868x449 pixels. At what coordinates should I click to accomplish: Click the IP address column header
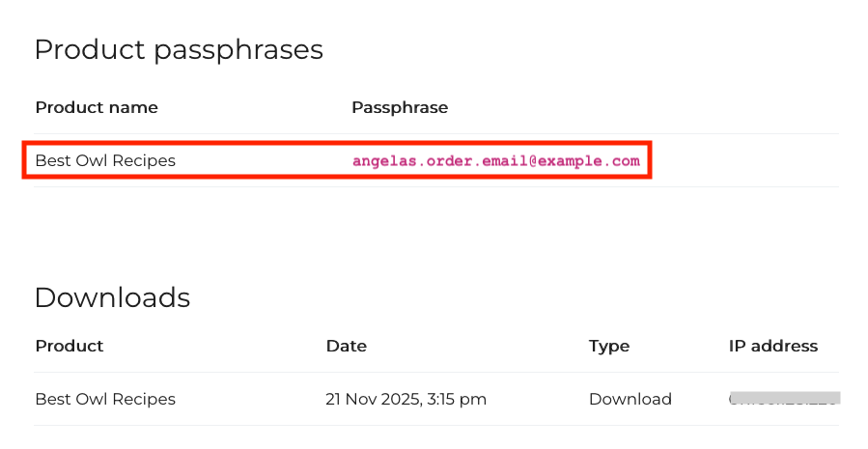tap(772, 346)
